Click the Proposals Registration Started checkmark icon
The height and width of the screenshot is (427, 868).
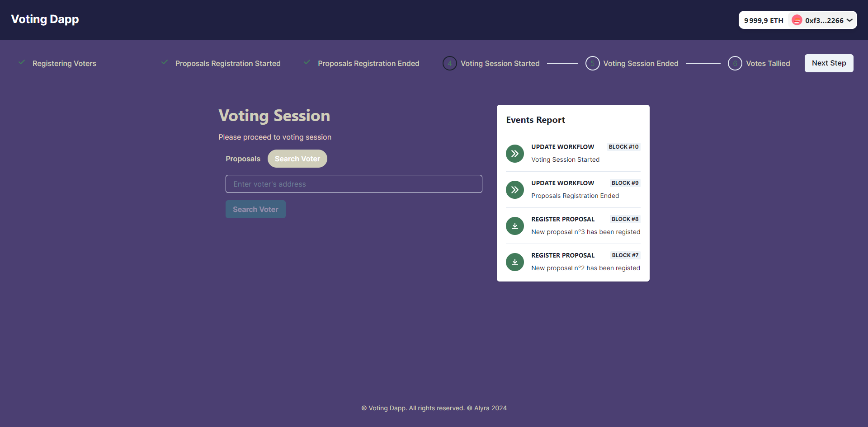point(165,62)
